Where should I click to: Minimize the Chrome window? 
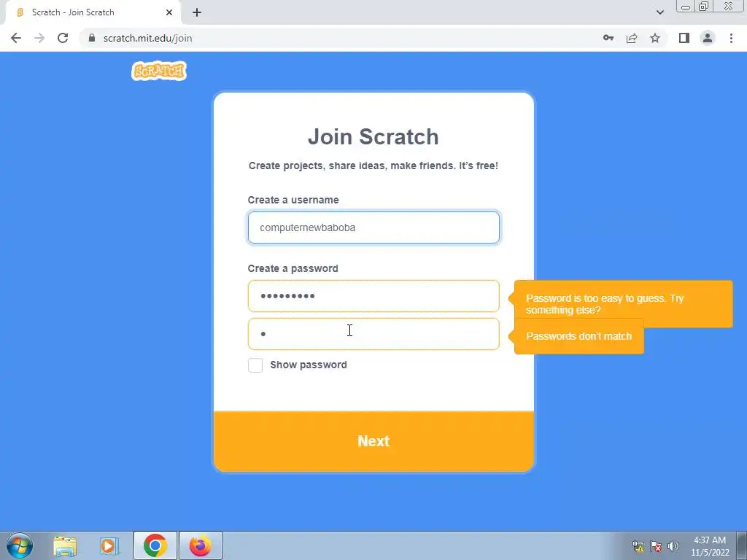click(686, 7)
